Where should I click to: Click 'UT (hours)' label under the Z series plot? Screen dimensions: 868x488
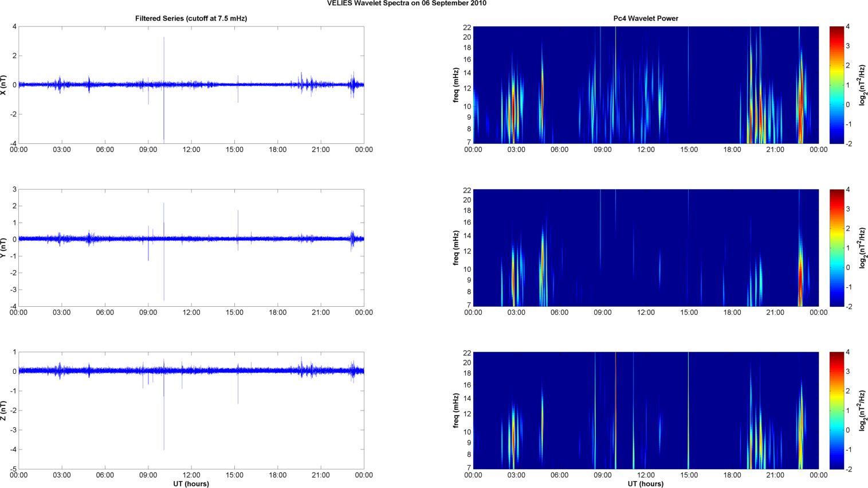(191, 483)
